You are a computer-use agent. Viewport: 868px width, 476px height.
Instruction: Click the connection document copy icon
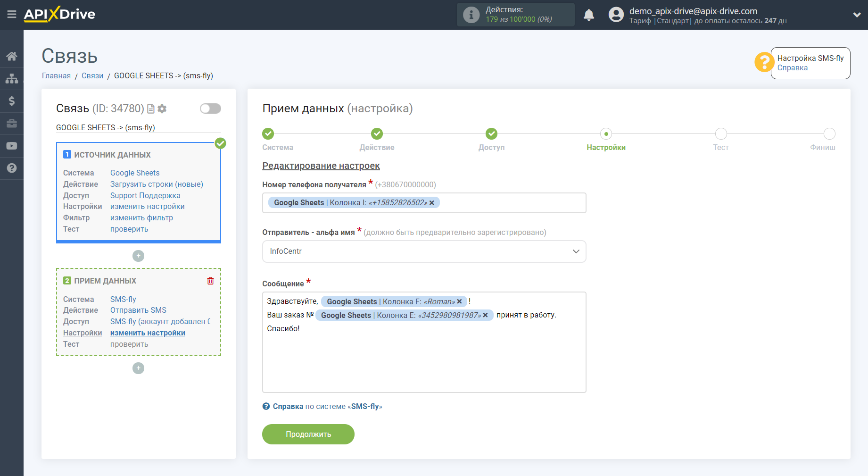coord(151,109)
